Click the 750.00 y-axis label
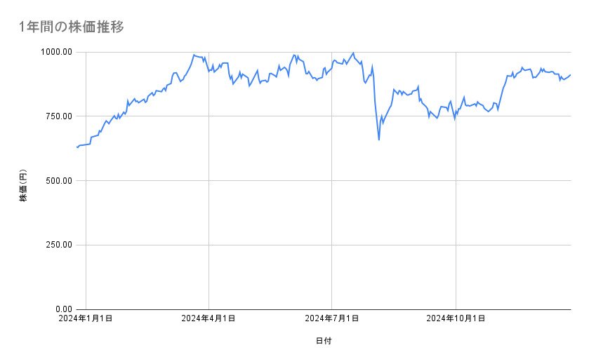The width and height of the screenshot is (589, 364). click(58, 116)
